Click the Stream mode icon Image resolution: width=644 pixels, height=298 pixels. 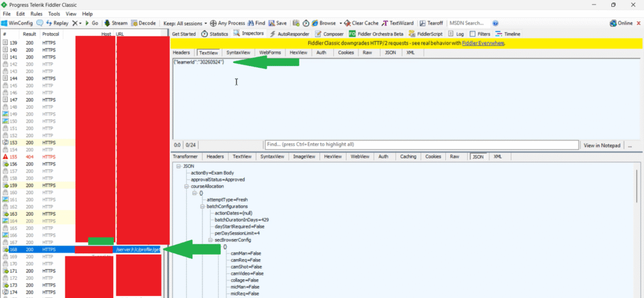106,23
